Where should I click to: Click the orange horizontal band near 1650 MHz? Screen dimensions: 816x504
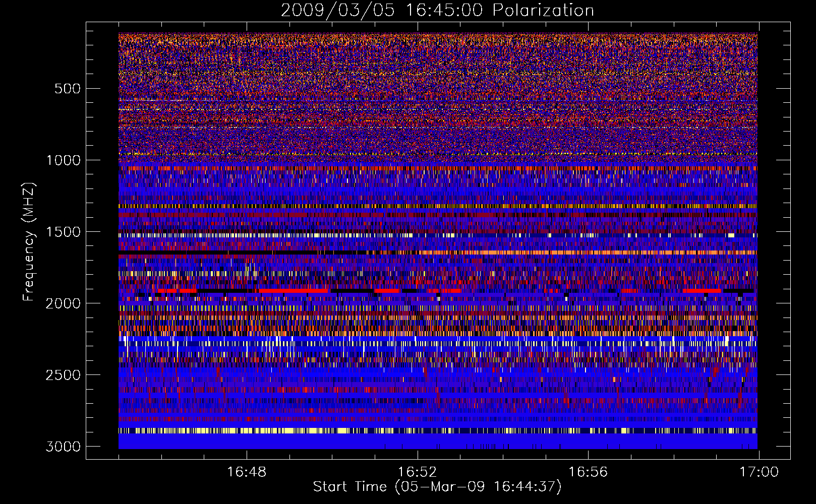588,253
